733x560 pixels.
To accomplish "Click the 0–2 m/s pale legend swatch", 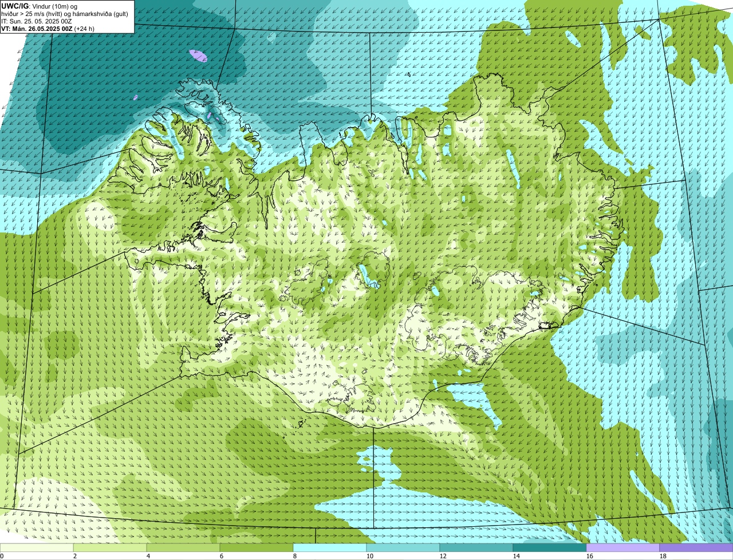I will (x=37, y=547).
